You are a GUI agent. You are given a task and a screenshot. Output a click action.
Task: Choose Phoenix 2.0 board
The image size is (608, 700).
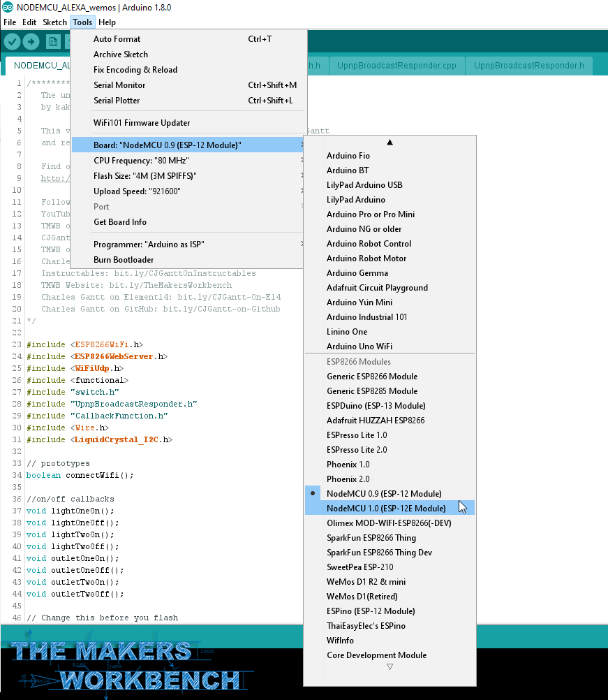(x=390, y=479)
